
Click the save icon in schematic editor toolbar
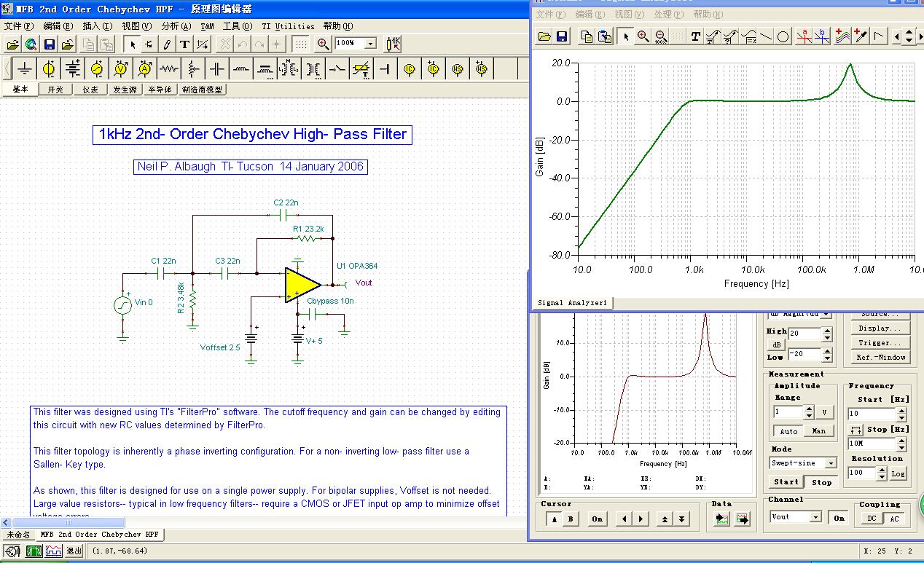49,44
